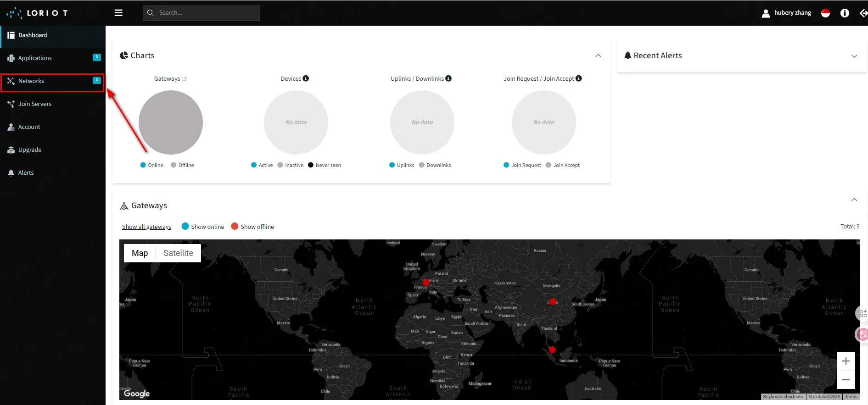Open Networks in the sidebar
868x405 pixels.
[x=31, y=81]
